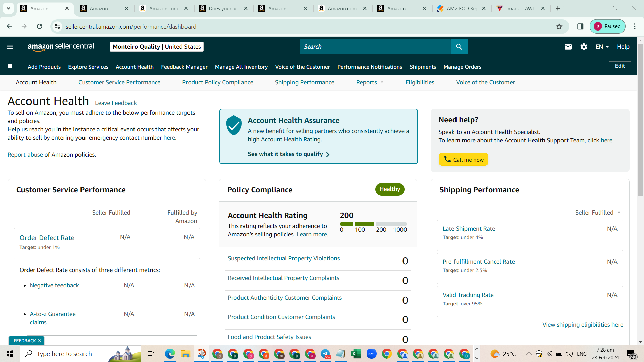
Task: Click the page vertical scrollbar
Action: [640, 119]
